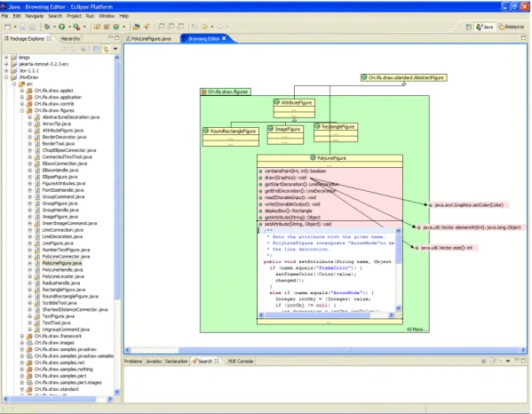Click the ImageFigure class icon
Screen dimensions: 532x414
point(270,129)
